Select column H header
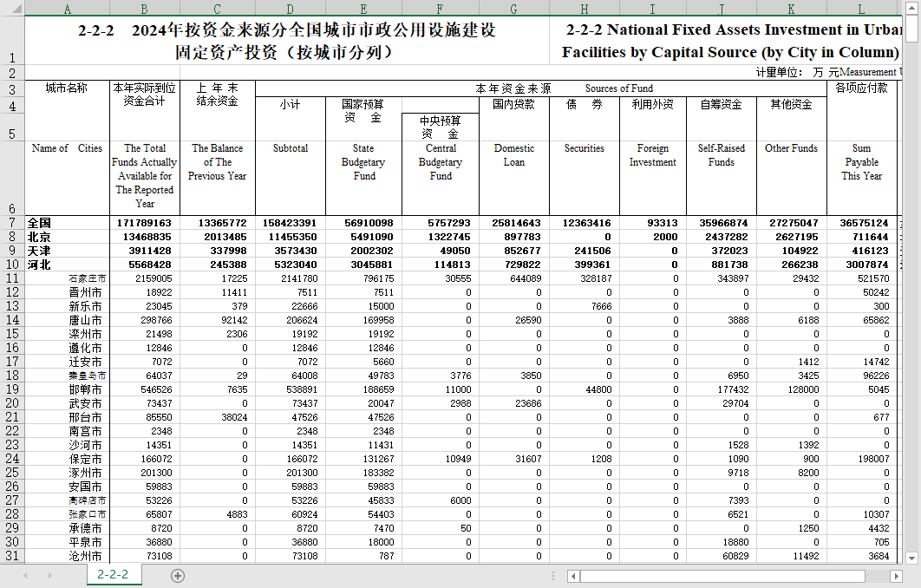The width and height of the screenshot is (921, 588). [x=585, y=9]
